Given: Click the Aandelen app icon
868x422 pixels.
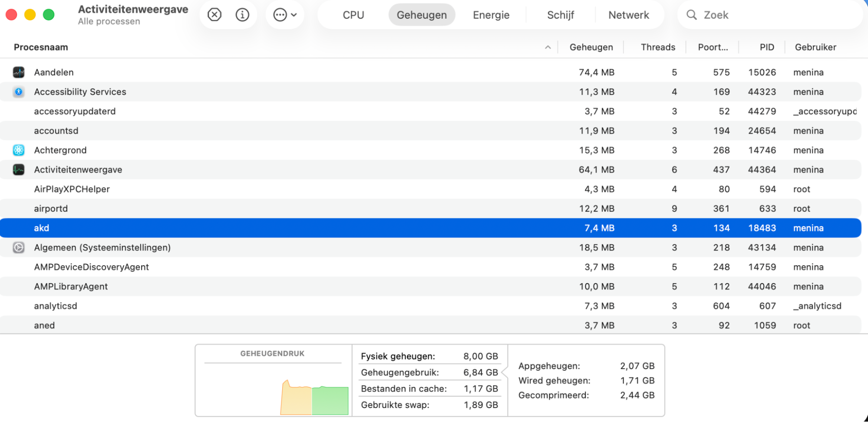Looking at the screenshot, I should coord(19,72).
